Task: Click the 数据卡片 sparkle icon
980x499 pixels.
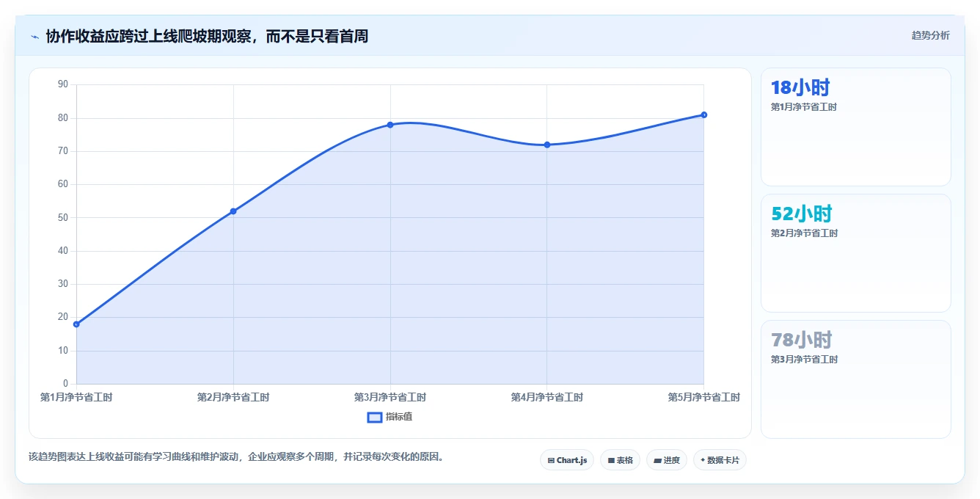Action: point(703,460)
